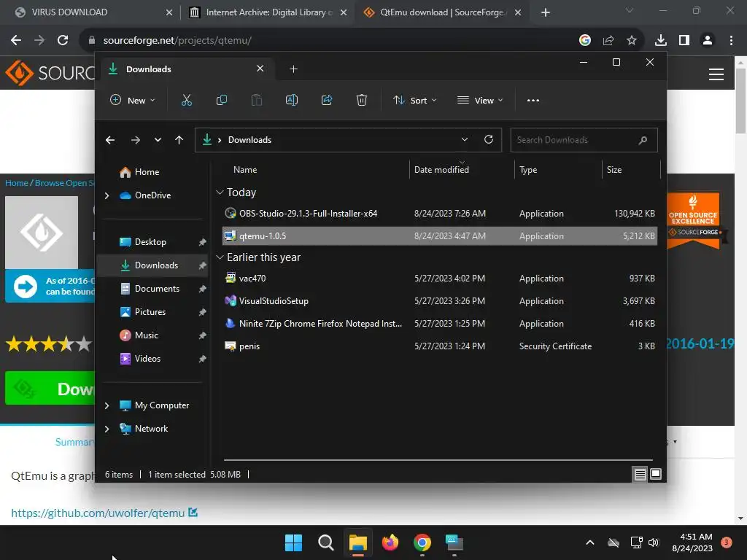Sort by the Type column header
Screen dimensions: 747x560
(528, 169)
